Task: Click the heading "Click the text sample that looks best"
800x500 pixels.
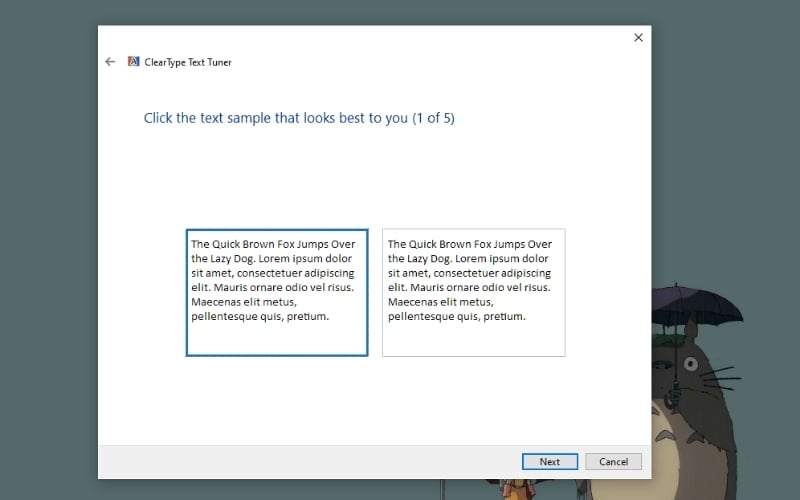Action: 276,118
